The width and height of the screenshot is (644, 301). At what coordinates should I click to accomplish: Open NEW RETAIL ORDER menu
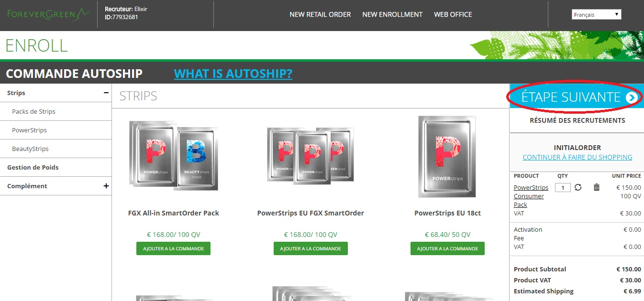click(320, 14)
